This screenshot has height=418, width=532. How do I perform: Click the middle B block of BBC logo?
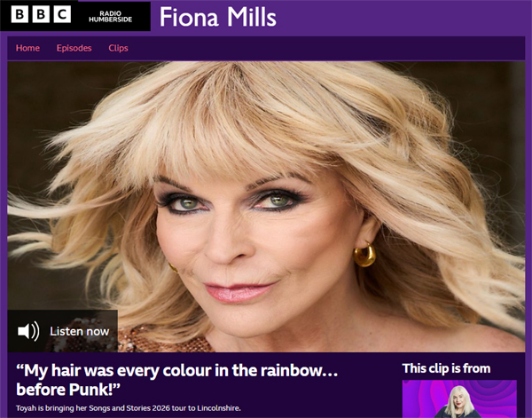pyautogui.click(x=41, y=14)
